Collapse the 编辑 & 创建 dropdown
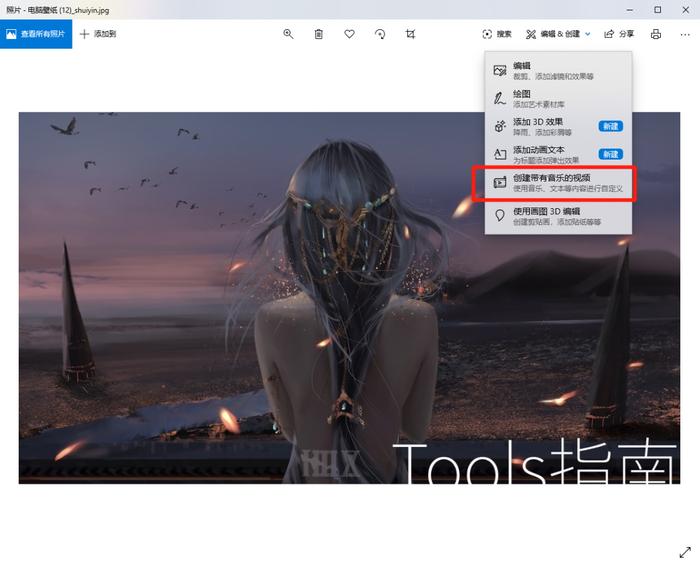 558,34
